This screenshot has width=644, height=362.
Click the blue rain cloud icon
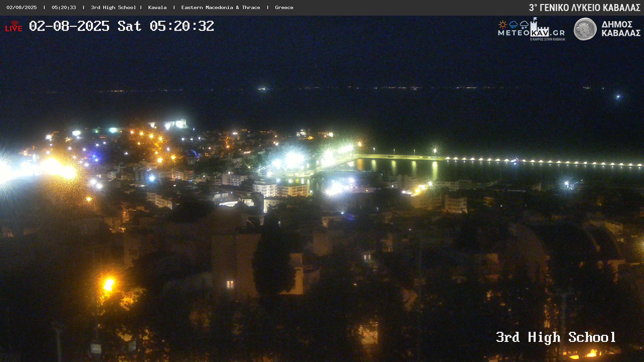513,24
